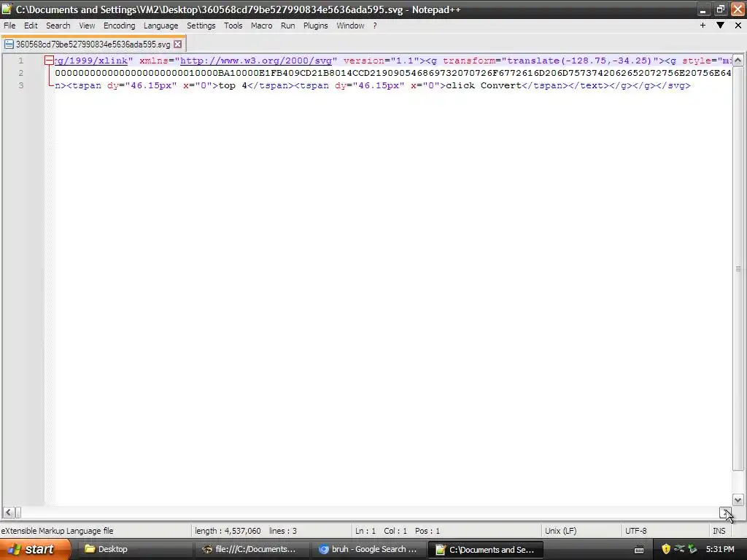Toggle the INS insert mode indicator
The width and height of the screenshot is (747, 560).
click(719, 531)
